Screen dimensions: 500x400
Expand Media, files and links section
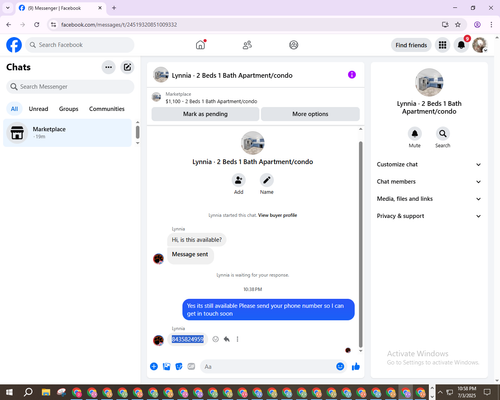(429, 199)
